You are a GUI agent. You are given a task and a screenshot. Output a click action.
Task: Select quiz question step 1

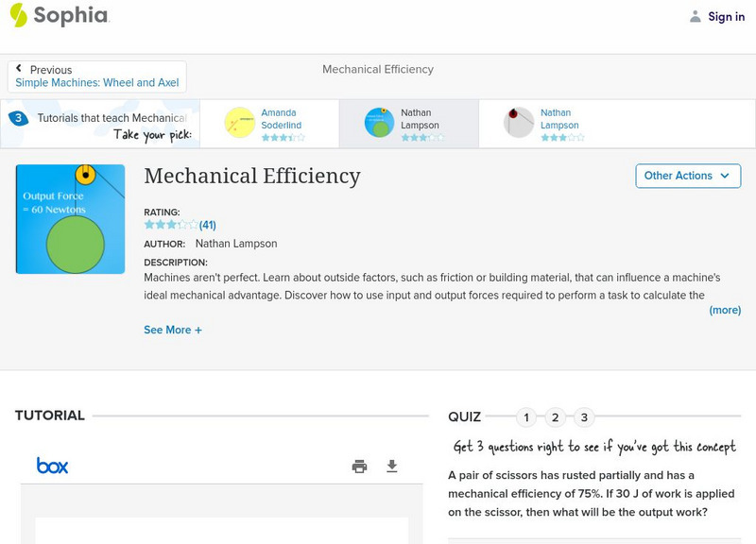point(525,416)
